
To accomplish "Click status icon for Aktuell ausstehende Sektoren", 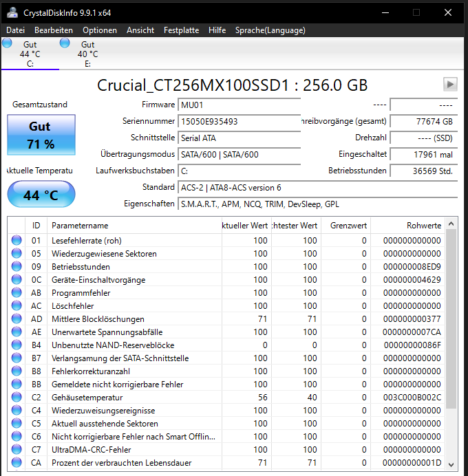I will click(x=17, y=423).
